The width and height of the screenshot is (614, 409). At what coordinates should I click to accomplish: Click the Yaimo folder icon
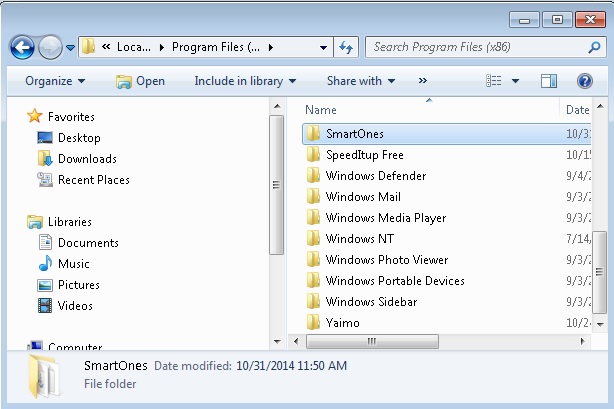(313, 322)
